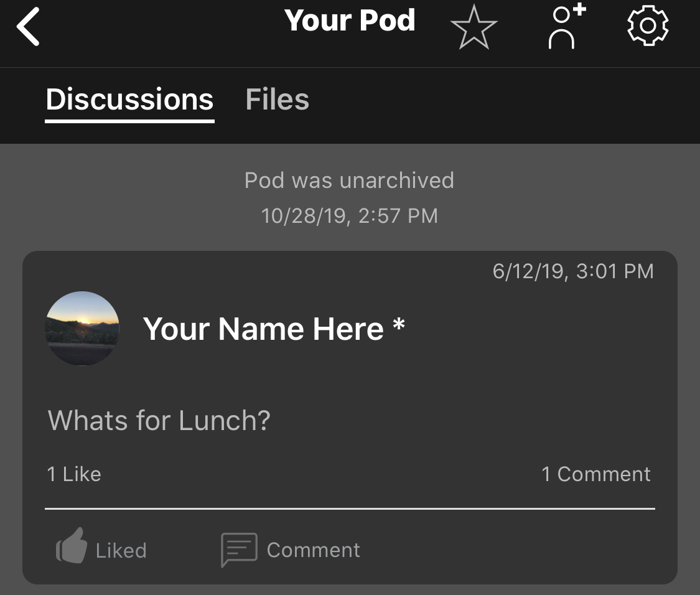
Task: Go back using the left arrow
Action: click(29, 27)
